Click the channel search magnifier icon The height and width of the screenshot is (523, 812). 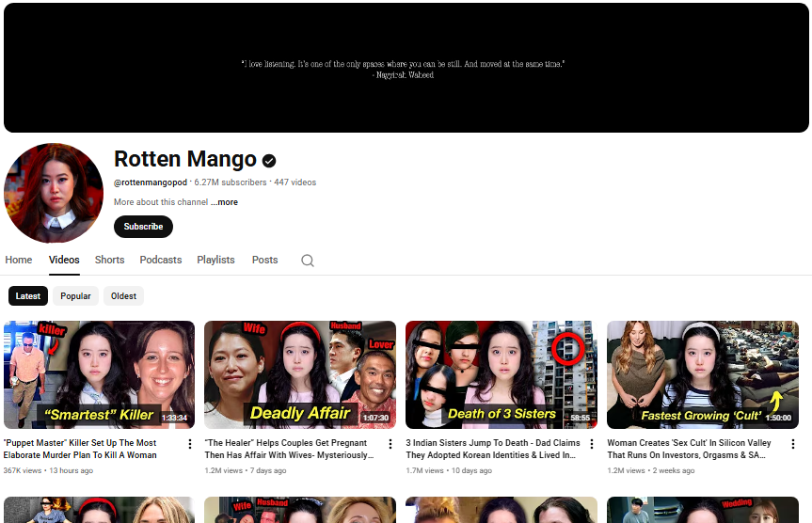[307, 261]
